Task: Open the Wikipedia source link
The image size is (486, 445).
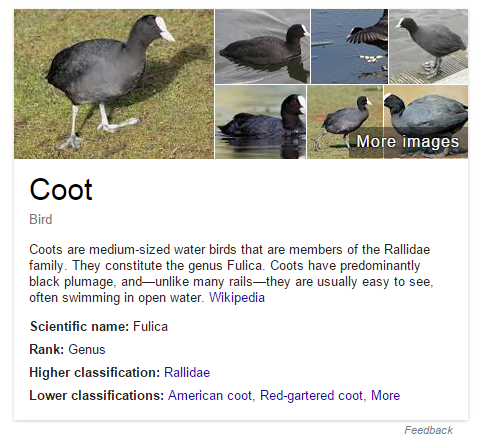Action: (x=237, y=297)
